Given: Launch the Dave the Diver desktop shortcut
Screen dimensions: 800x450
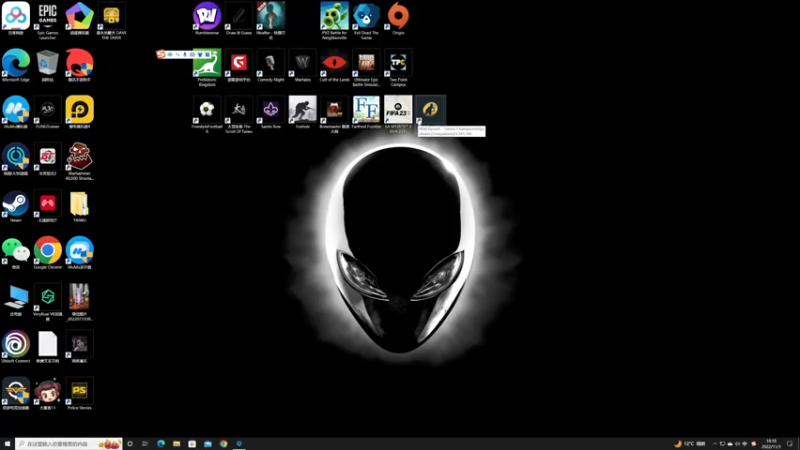Looking at the screenshot, I should [111, 19].
